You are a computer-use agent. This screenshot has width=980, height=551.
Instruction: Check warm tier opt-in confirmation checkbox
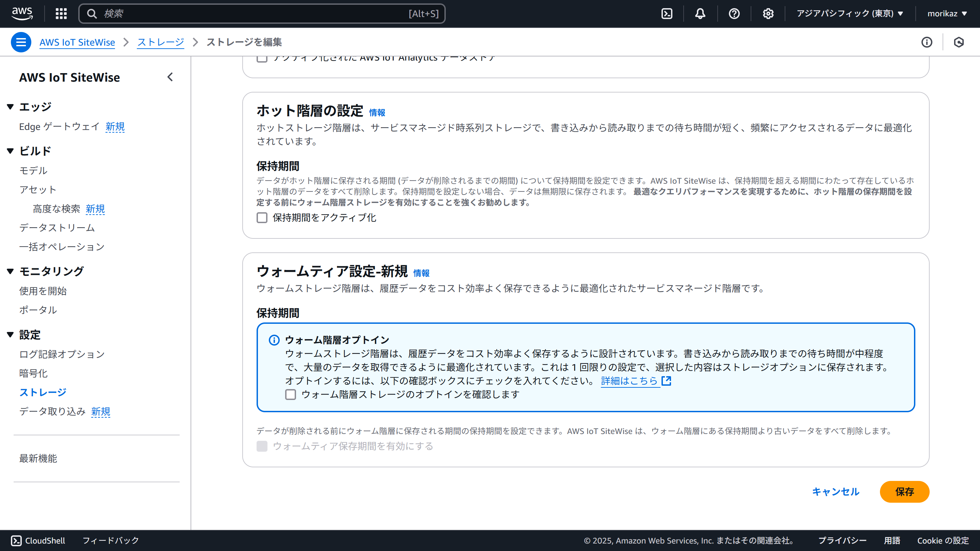click(291, 394)
